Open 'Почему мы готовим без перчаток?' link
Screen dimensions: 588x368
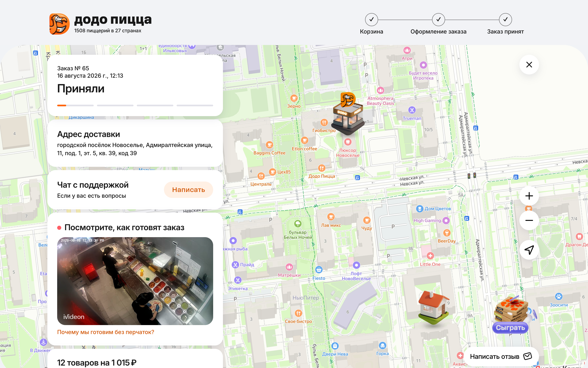click(x=106, y=332)
